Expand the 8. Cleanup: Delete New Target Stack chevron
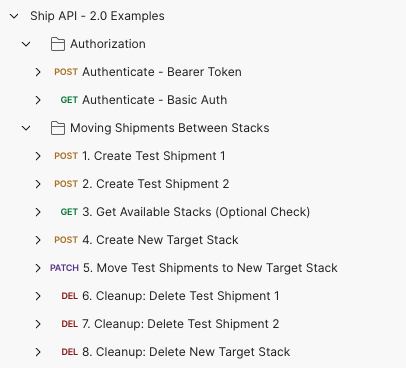406x368 pixels. click(x=38, y=352)
